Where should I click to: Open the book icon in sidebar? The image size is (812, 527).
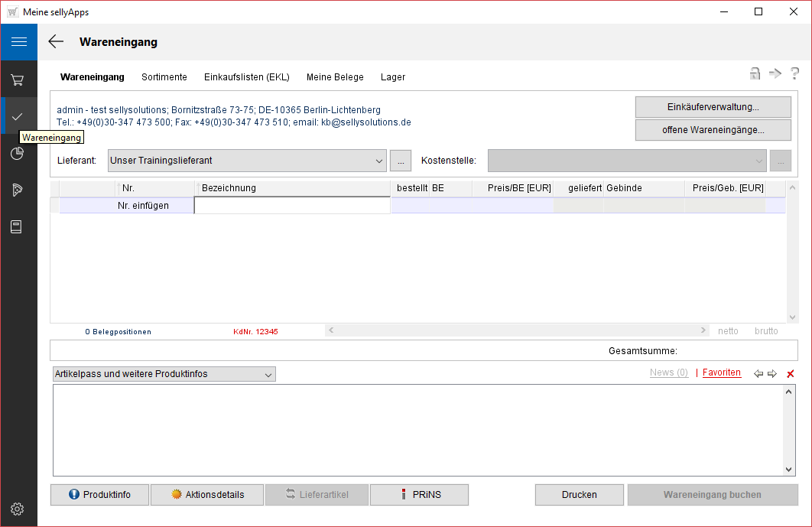18,227
